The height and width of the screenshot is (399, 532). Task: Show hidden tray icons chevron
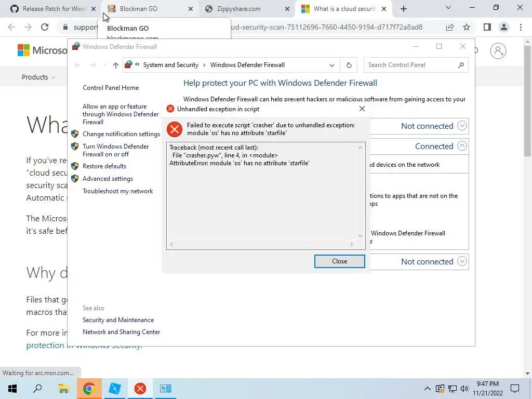427,389
